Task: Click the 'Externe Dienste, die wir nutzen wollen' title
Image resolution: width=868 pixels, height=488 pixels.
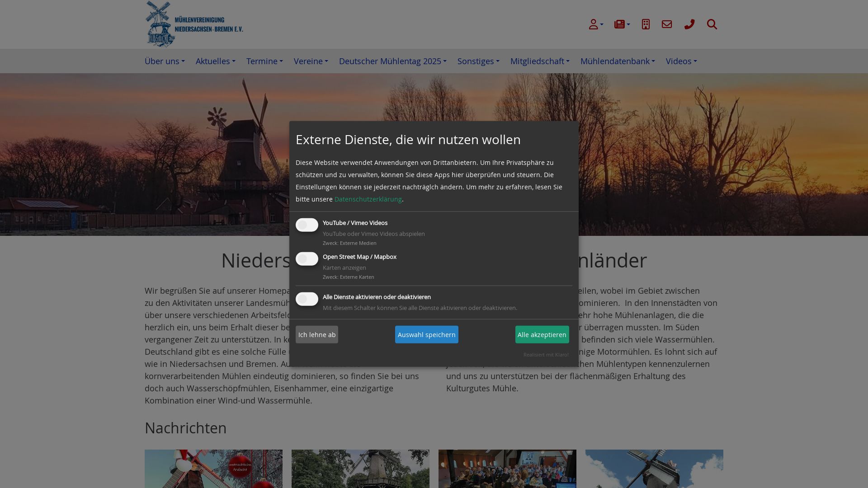Action: click(x=408, y=140)
